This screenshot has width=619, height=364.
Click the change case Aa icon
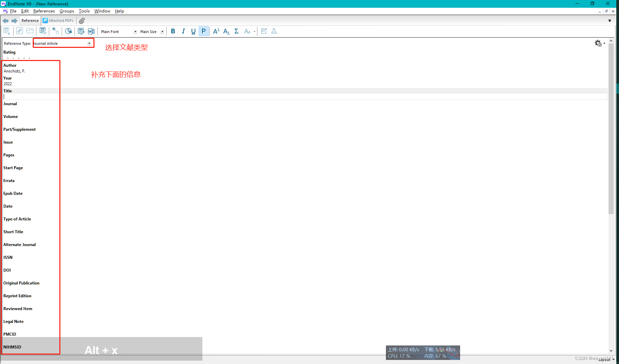tap(247, 31)
